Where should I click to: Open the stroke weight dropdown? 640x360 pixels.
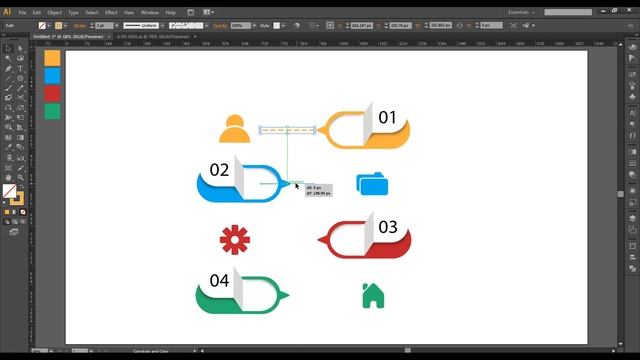click(117, 26)
